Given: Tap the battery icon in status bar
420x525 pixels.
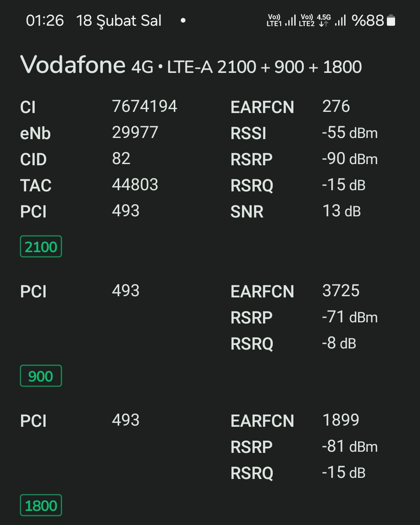Looking at the screenshot, I should pyautogui.click(x=391, y=20).
